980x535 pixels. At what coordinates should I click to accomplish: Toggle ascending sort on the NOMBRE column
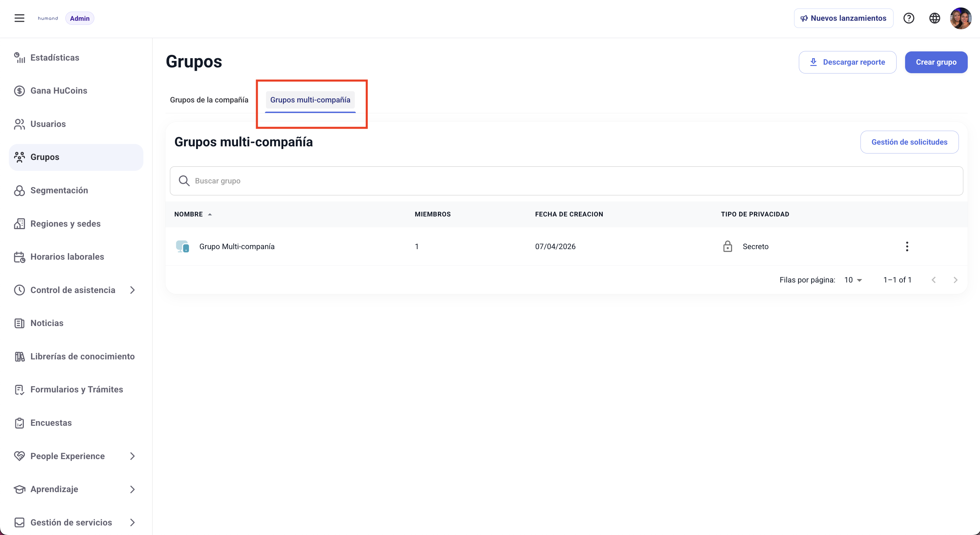(210, 214)
